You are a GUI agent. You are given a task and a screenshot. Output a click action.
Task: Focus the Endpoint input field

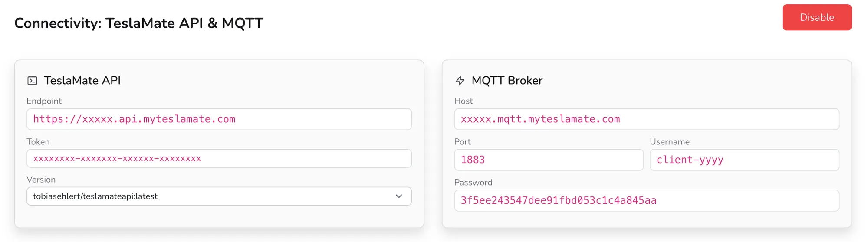(x=219, y=119)
